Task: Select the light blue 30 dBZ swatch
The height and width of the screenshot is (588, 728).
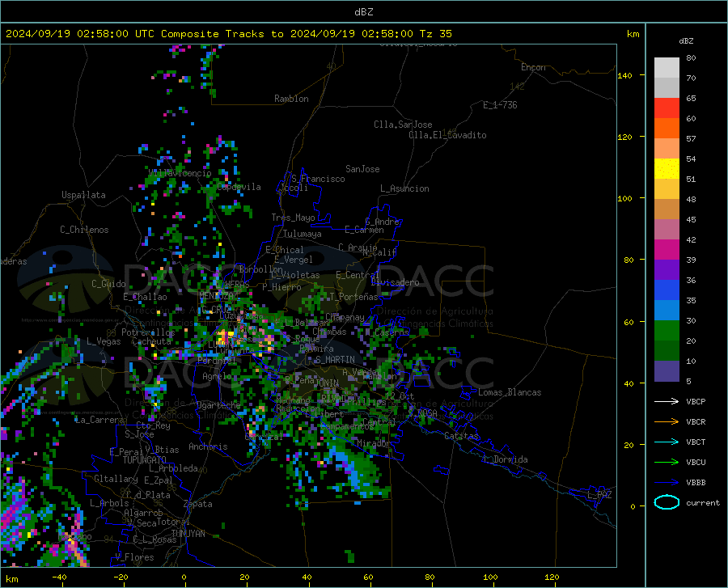Action: pos(667,311)
